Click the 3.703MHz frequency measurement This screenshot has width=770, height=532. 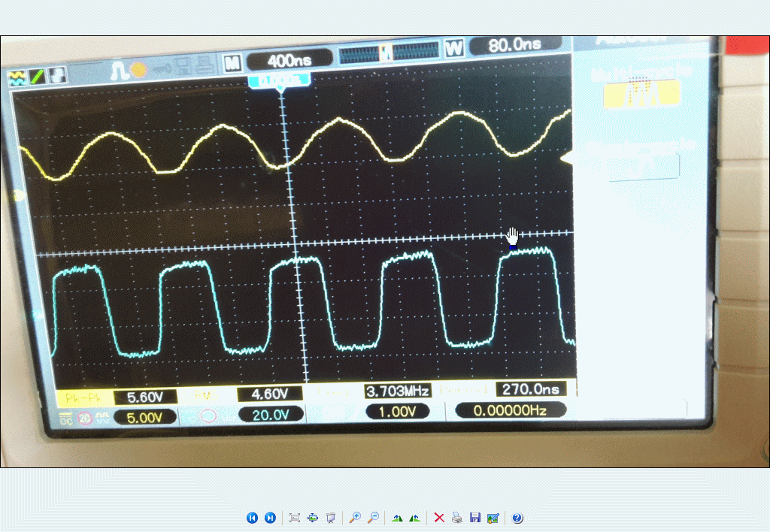397,391
